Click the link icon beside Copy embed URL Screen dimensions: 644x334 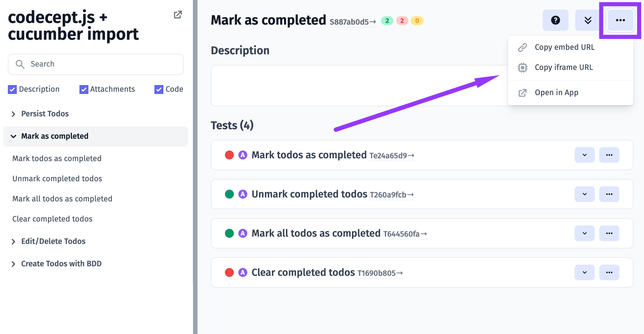[x=522, y=48]
